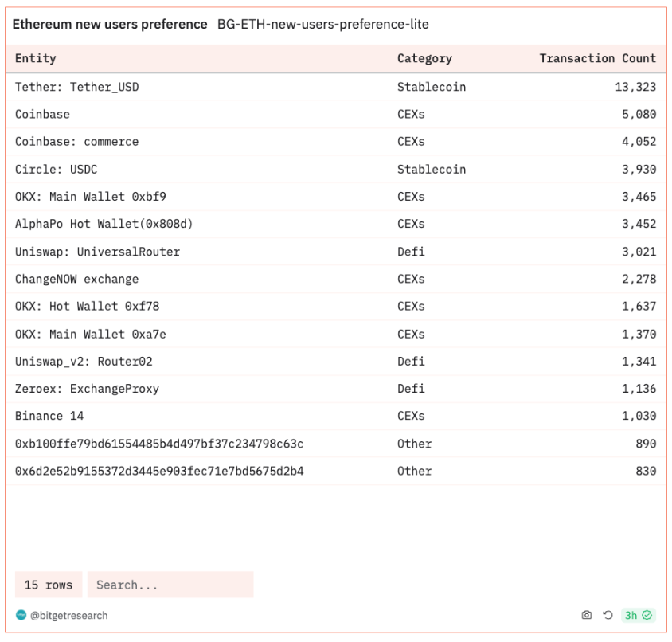Screen dimensions: 672x642
Task: Sort by the Category column header
Action: [x=424, y=58]
